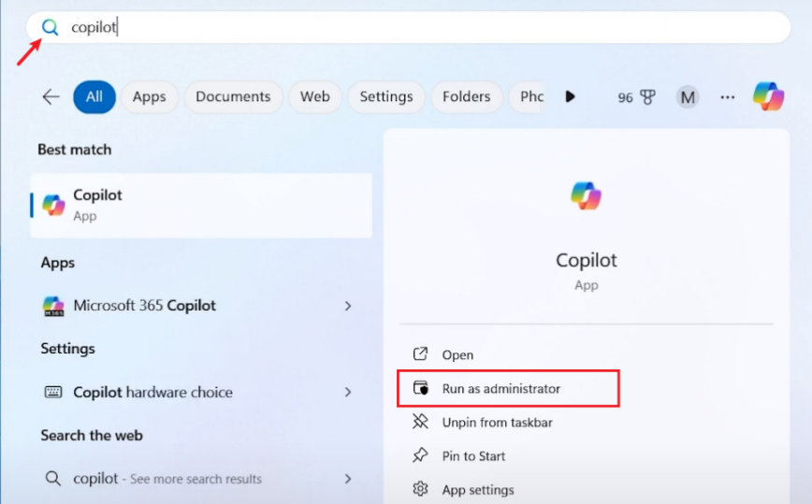Image resolution: width=812 pixels, height=504 pixels.
Task: Open the Copilot icon in top right corner
Action: coord(769,96)
